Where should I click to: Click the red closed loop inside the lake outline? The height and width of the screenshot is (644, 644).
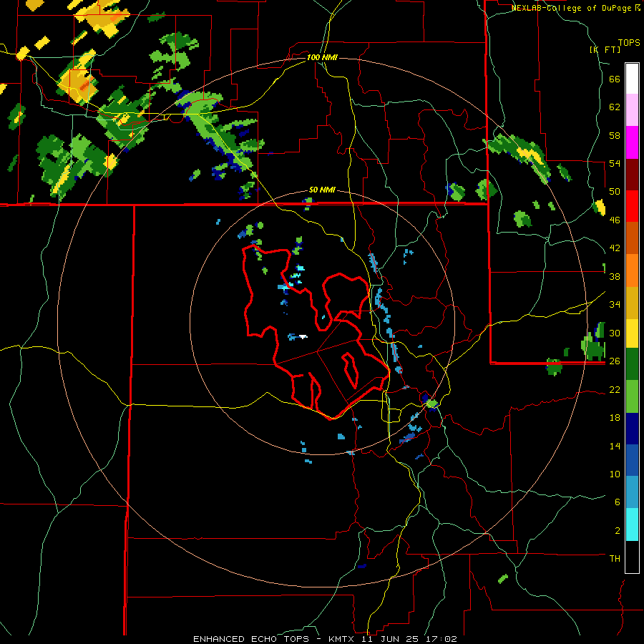point(350,369)
